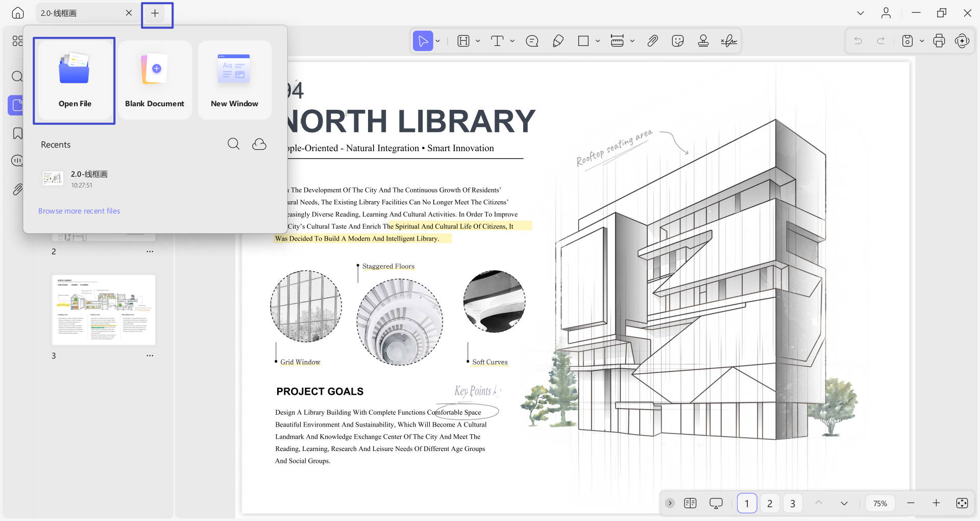Select the stamp tool
Viewport: 980px width, 521px height.
click(703, 41)
